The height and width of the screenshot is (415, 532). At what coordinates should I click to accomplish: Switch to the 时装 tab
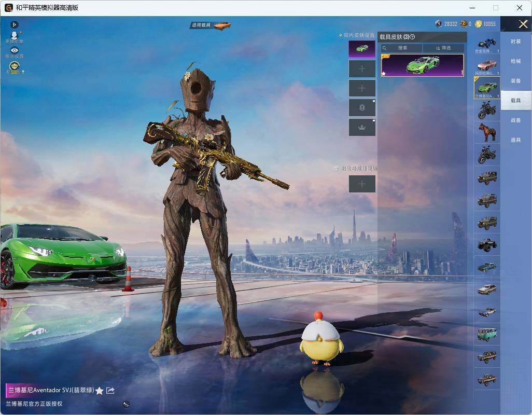[516, 41]
